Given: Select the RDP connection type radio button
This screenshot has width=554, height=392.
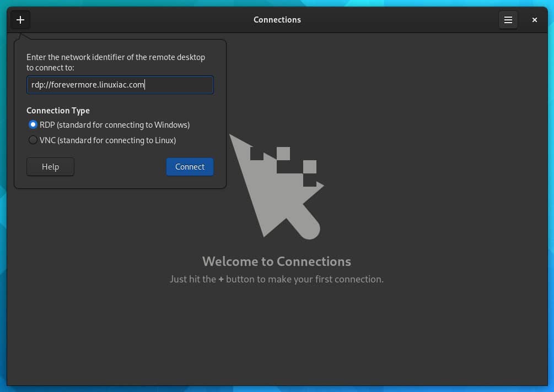Looking at the screenshot, I should [x=33, y=124].
